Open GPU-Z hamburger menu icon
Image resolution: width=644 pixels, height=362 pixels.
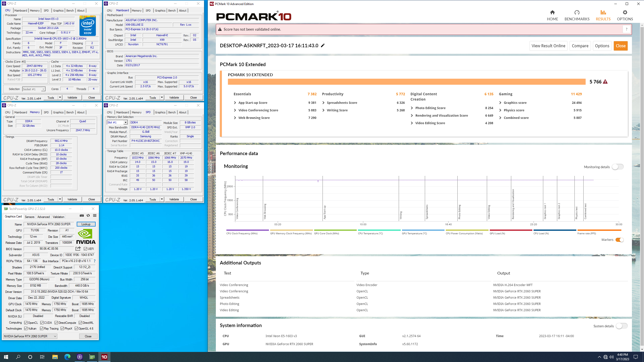(x=95, y=215)
